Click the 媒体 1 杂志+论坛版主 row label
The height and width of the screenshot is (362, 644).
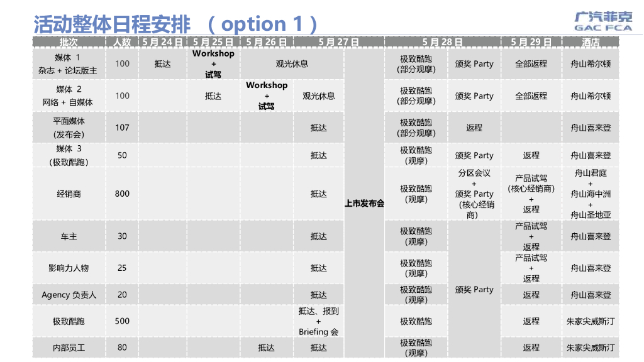pyautogui.click(x=69, y=64)
